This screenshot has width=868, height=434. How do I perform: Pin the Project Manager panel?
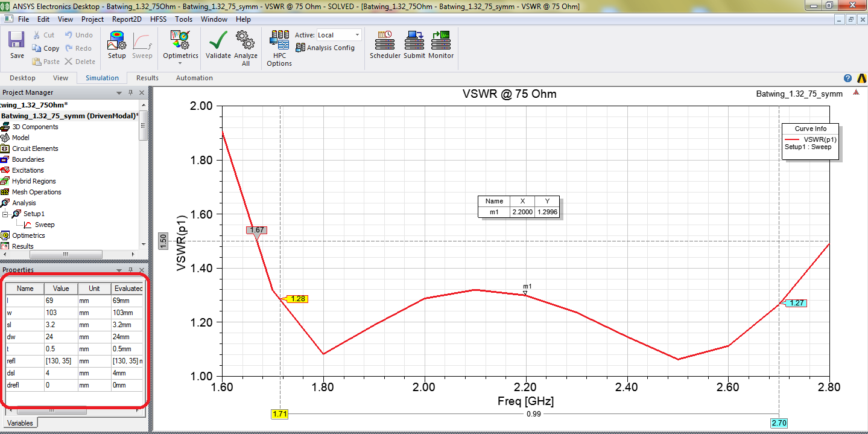[130, 92]
